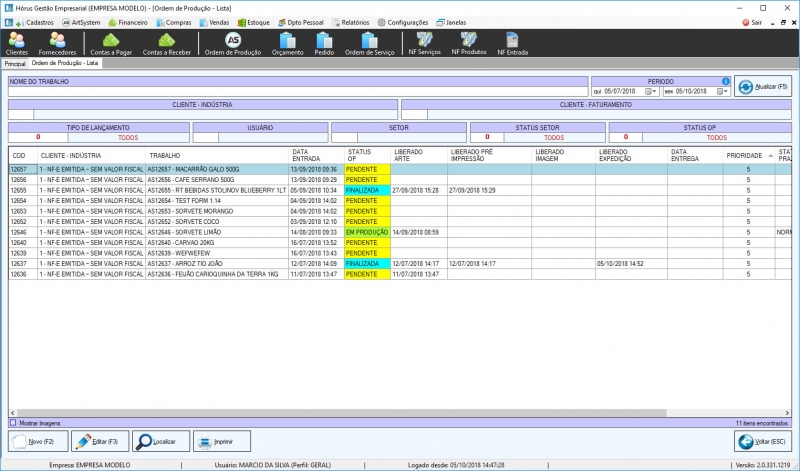This screenshot has width=800, height=471.
Task: Select row AS12657 - MACARRÃO GALO 500G
Action: coord(400,169)
